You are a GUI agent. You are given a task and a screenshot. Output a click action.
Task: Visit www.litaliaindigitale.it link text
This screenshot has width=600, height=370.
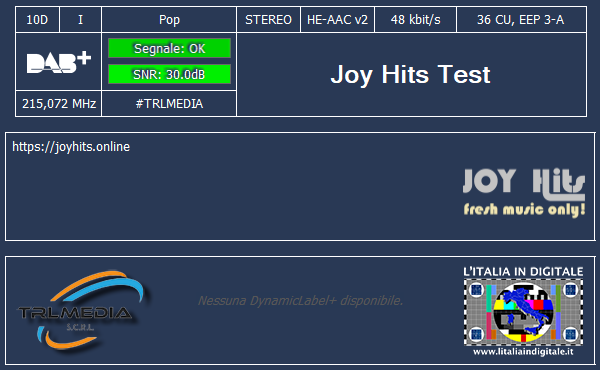tap(523, 352)
